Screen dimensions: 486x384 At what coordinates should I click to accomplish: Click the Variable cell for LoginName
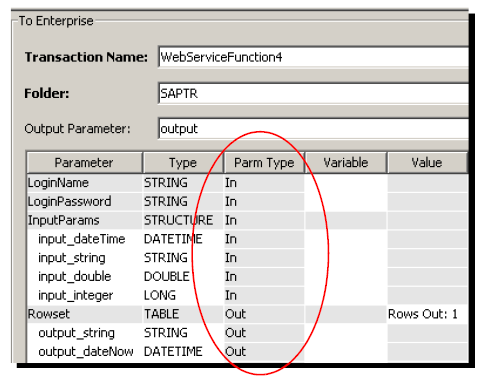click(x=346, y=183)
